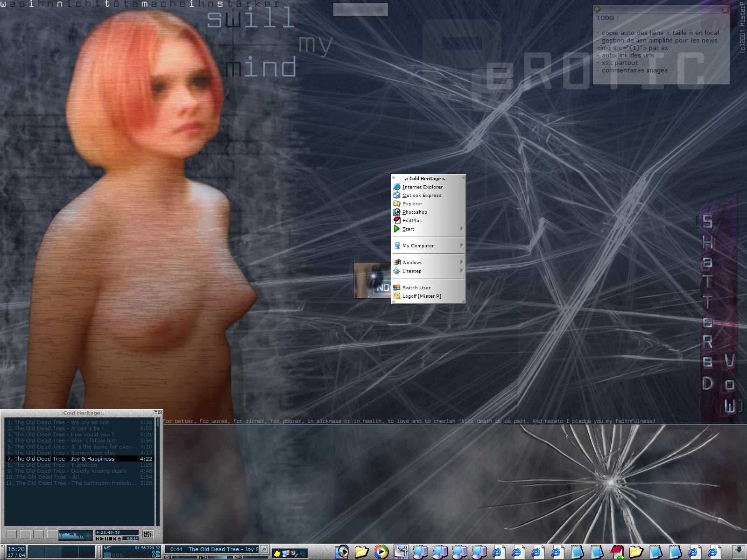
Task: Click the EditPlus icon in the menu
Action: point(396,220)
